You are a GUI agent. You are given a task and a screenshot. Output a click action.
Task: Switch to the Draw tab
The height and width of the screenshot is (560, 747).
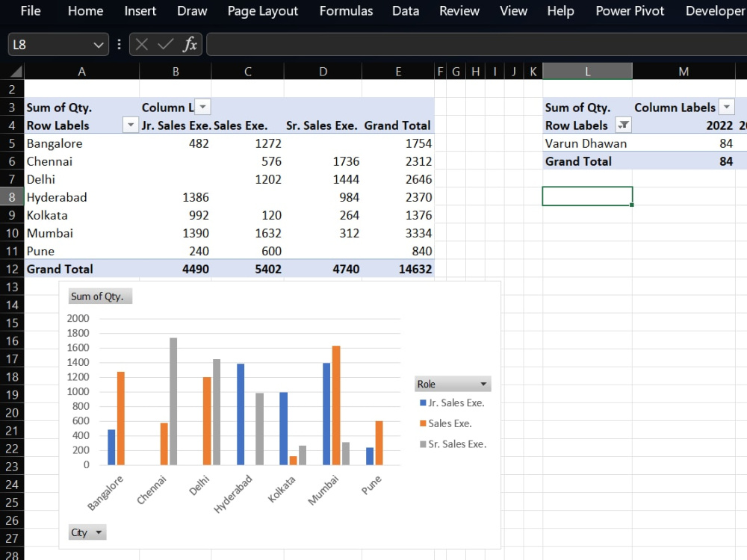pyautogui.click(x=192, y=11)
